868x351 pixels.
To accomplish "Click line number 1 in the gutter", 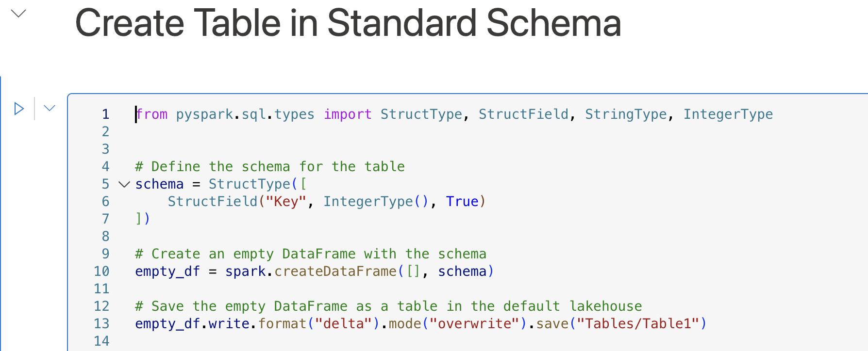I will click(x=105, y=114).
